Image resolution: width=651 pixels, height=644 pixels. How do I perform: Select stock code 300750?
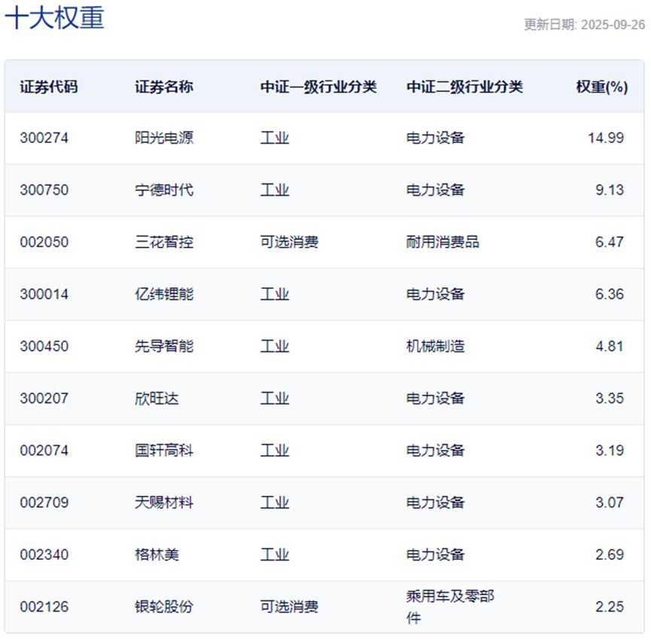[x=44, y=190]
